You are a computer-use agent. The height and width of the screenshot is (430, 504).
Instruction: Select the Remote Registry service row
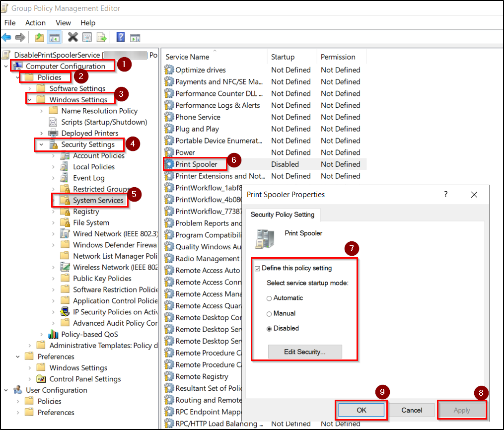[203, 377]
